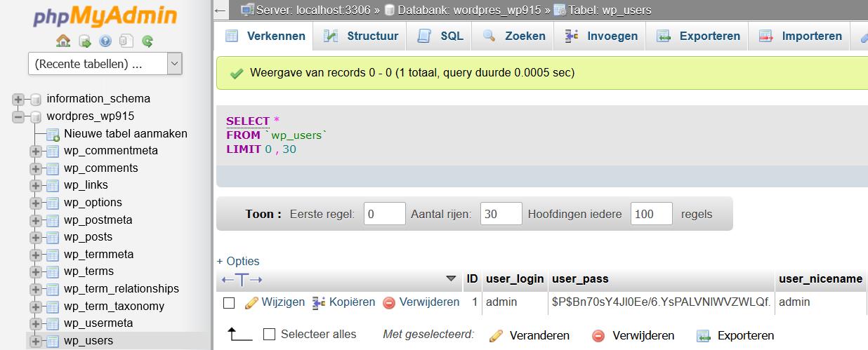
Task: Click the wp_commentmeta table icon
Action: (x=53, y=151)
